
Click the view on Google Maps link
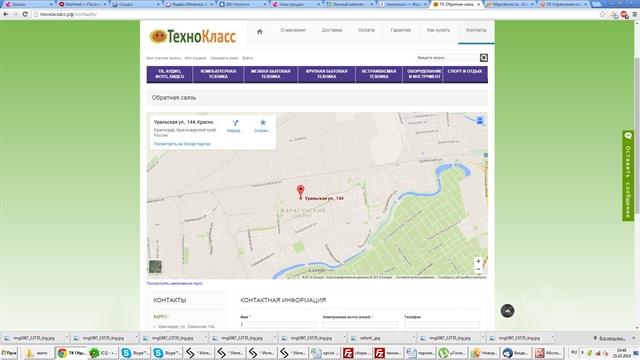182,144
